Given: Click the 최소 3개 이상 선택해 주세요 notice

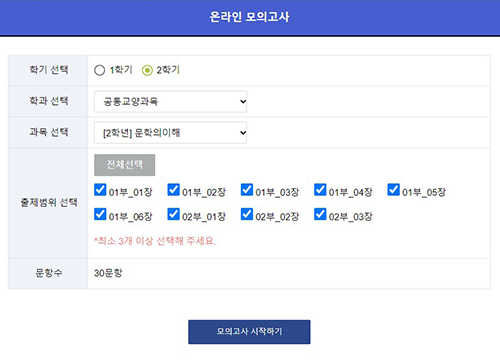Looking at the screenshot, I should [155, 241].
